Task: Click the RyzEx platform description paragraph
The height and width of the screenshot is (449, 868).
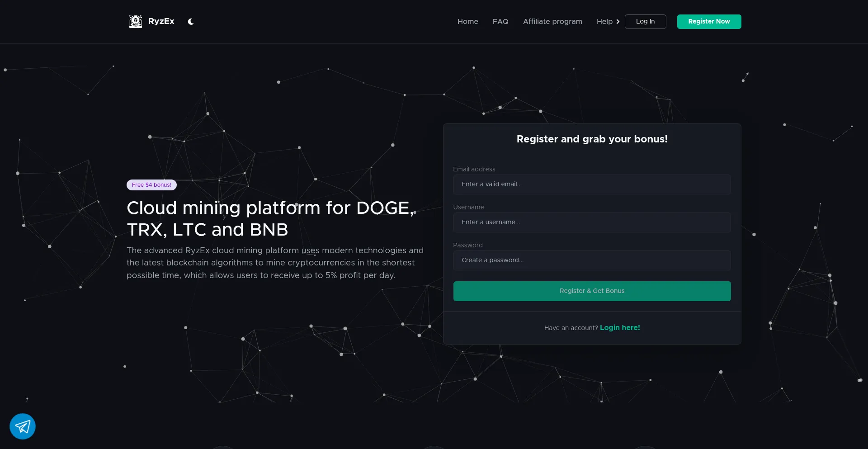Action: coord(275,263)
